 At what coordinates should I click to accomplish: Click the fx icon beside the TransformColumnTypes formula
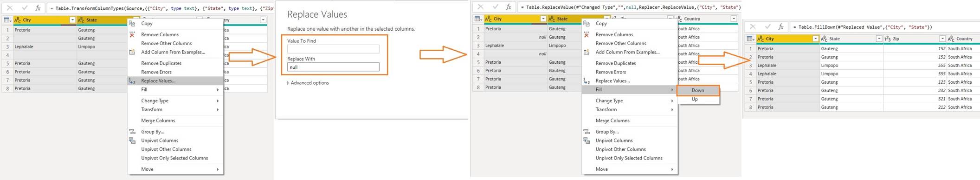[x=38, y=8]
